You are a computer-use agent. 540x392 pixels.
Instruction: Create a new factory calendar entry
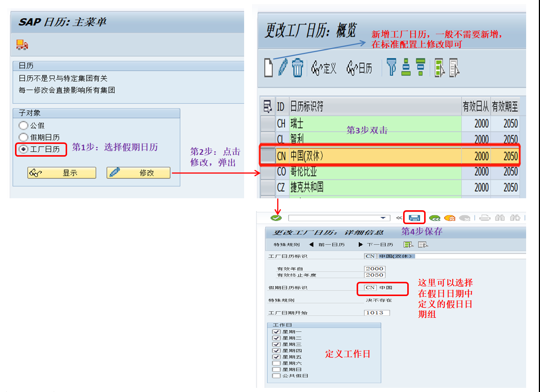(268, 68)
